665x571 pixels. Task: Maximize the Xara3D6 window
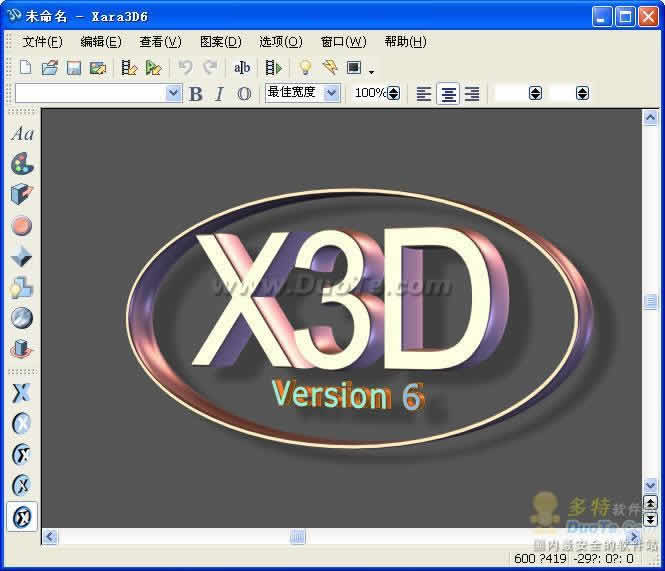pyautogui.click(x=625, y=16)
